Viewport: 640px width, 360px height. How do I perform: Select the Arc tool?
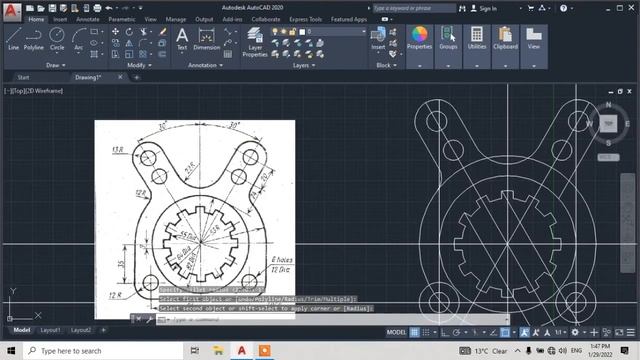click(78, 39)
